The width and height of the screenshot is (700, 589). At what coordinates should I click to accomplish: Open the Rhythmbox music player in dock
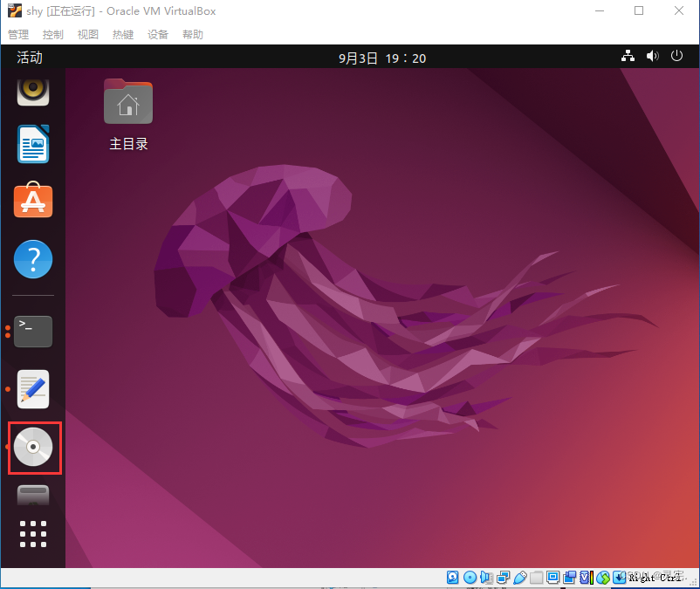(33, 92)
